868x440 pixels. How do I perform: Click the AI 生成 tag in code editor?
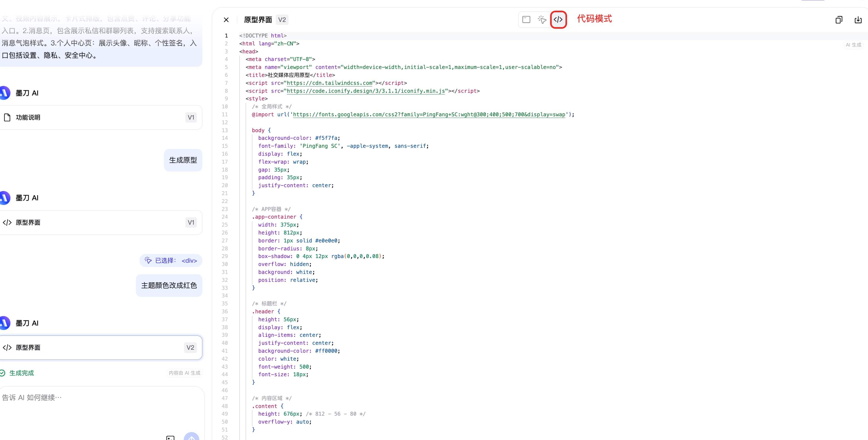tap(853, 45)
